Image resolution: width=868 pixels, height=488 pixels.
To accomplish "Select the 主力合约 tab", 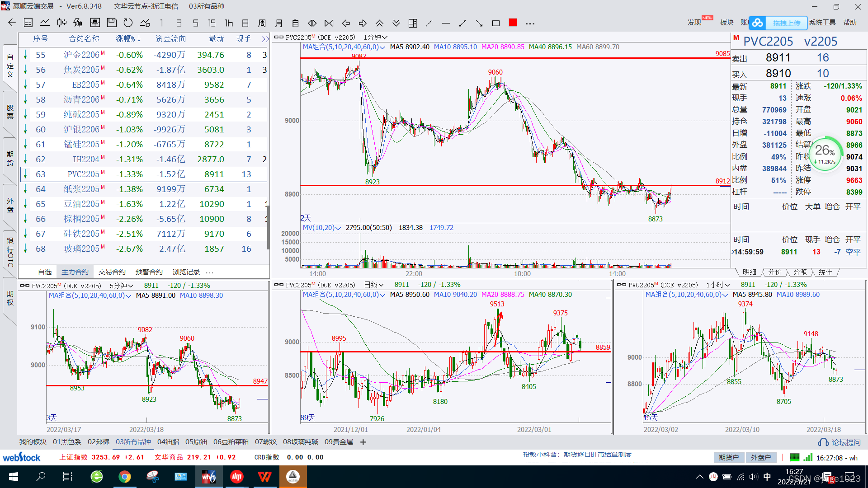I will click(75, 272).
